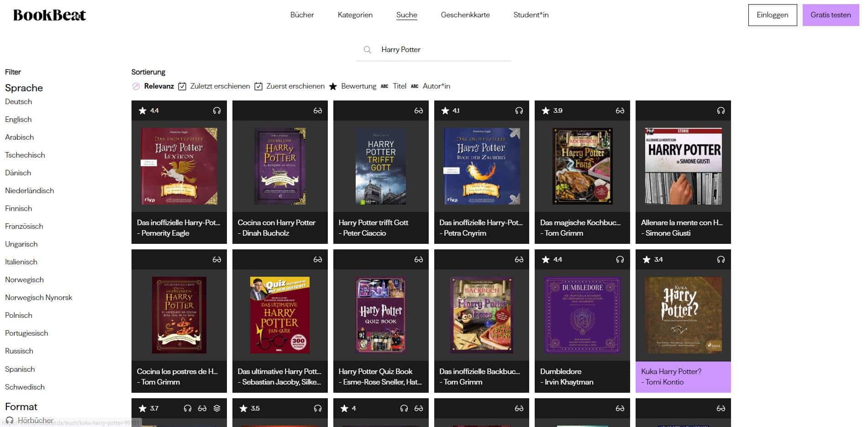Click the search magnifier icon

coord(367,50)
